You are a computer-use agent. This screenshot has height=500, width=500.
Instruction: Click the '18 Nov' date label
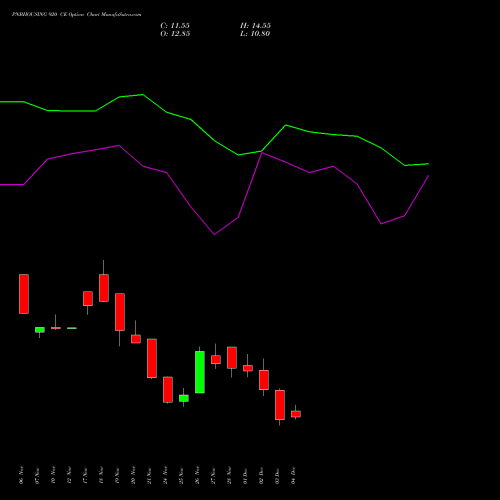click(x=102, y=475)
